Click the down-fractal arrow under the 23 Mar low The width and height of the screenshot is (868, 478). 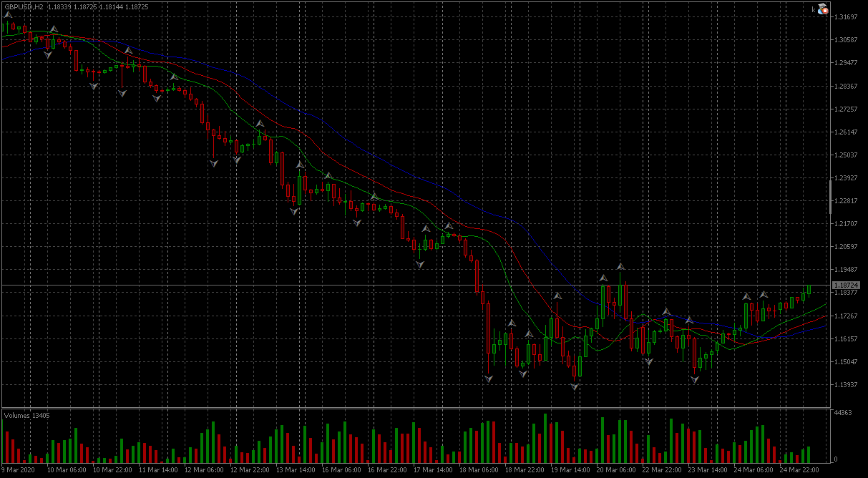pyautogui.click(x=694, y=379)
